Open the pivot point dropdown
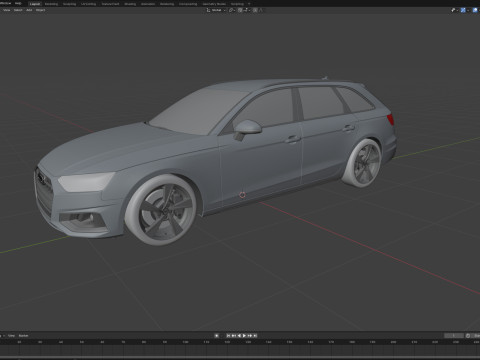The width and height of the screenshot is (480, 360). [x=232, y=10]
